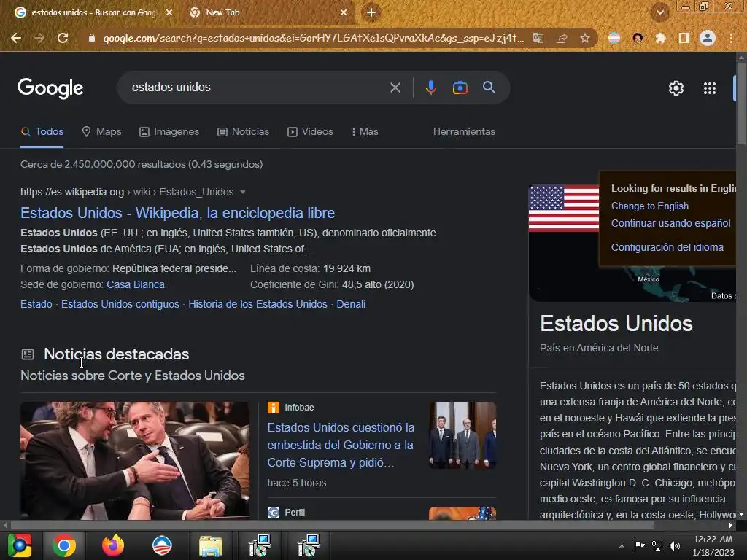
Task: Click the share page icon in address bar
Action: 562,38
